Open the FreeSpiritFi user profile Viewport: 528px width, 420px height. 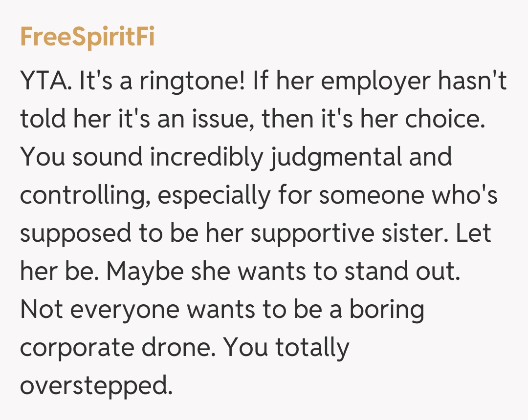87,37
